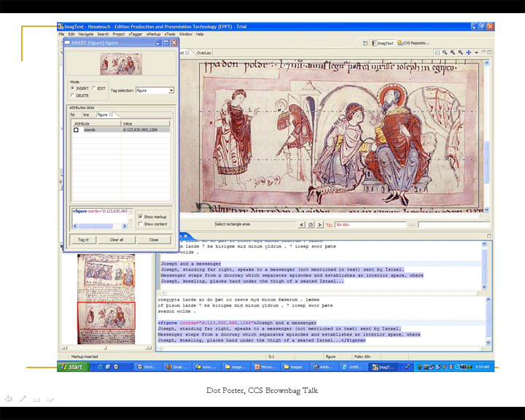Screen dimensions: 525x420
Task: Click the Value column header
Action: (x=146, y=123)
